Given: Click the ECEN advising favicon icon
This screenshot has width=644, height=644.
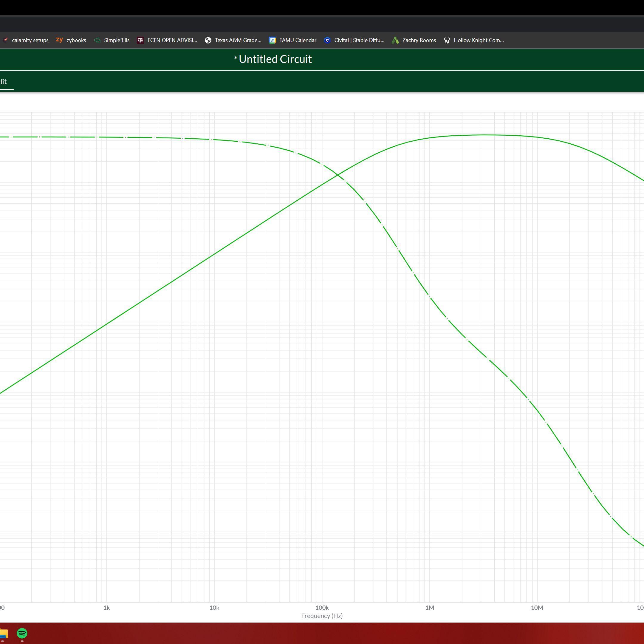Looking at the screenshot, I should point(140,40).
